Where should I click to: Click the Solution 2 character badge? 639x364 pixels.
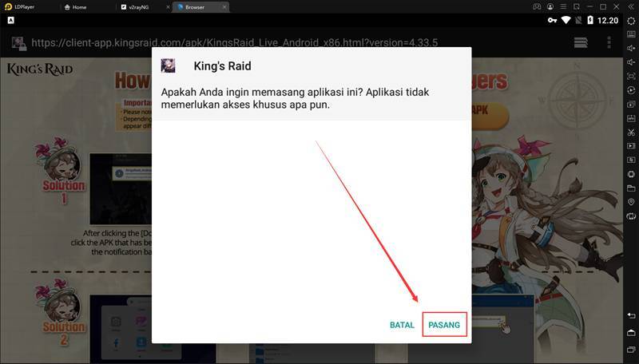pyautogui.click(x=62, y=312)
